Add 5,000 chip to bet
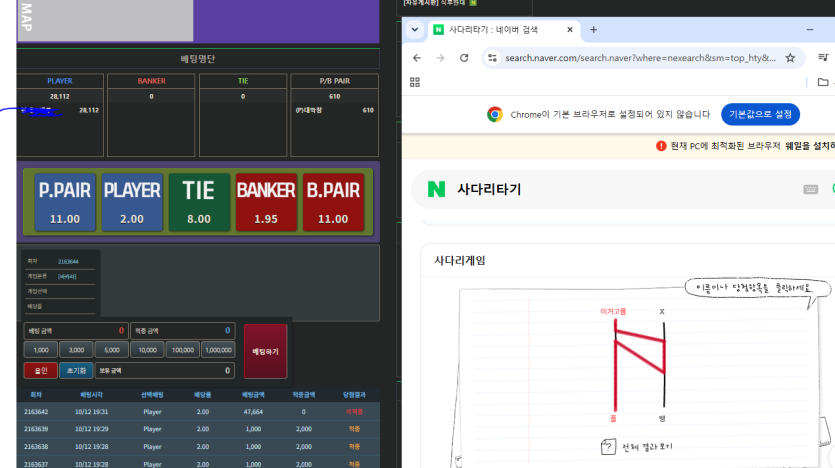 pos(112,350)
